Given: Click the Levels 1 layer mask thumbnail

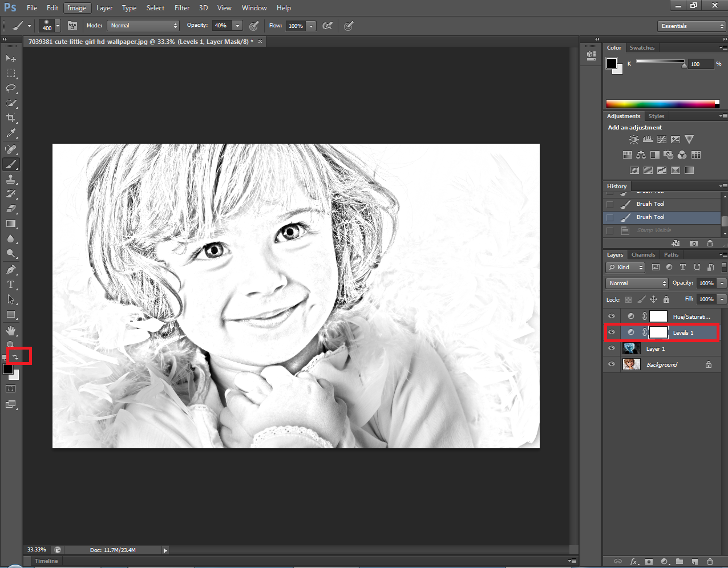Looking at the screenshot, I should (x=658, y=332).
